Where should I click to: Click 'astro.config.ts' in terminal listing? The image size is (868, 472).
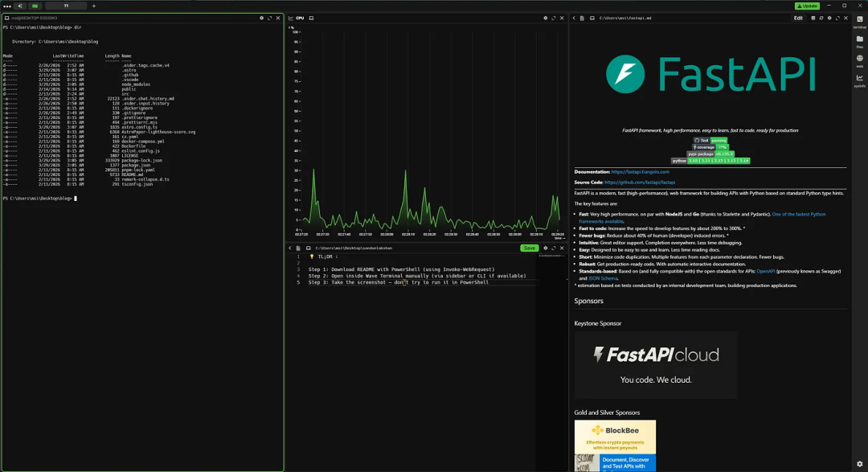140,127
